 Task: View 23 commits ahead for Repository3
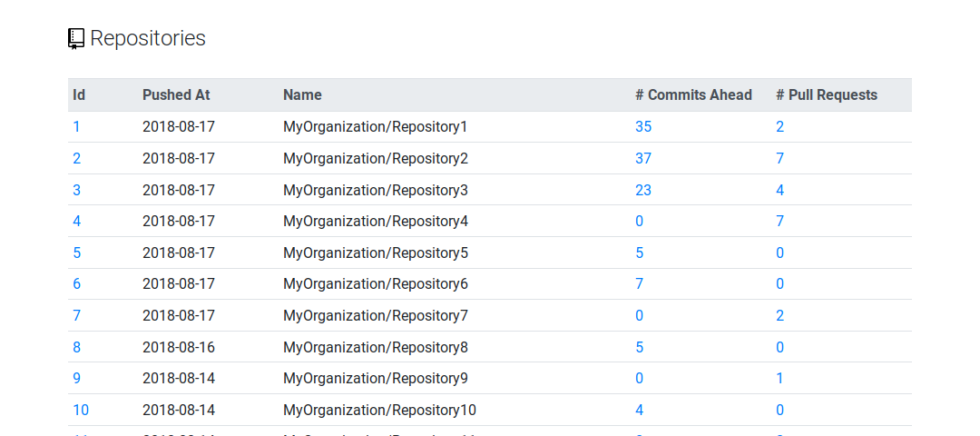coord(643,190)
